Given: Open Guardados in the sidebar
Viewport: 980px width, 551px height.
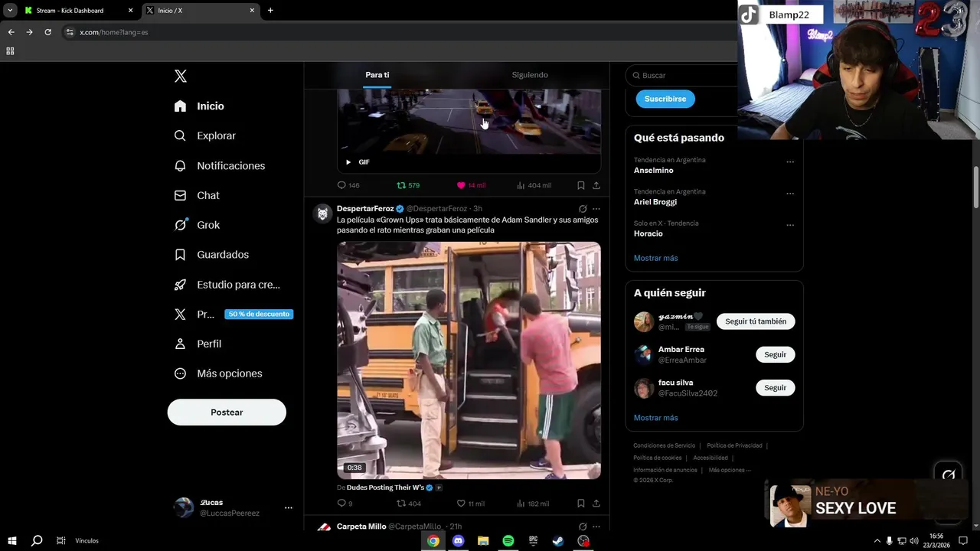Looking at the screenshot, I should [211, 254].
